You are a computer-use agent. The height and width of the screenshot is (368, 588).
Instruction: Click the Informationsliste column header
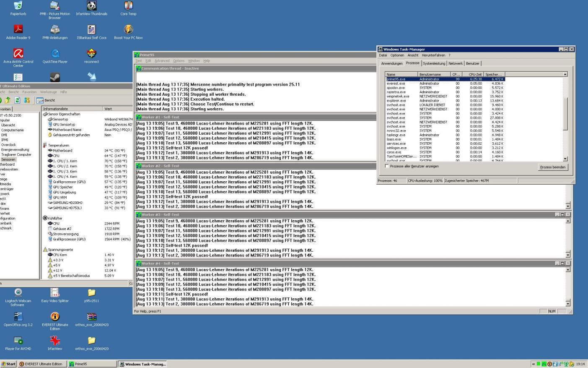(x=72, y=109)
